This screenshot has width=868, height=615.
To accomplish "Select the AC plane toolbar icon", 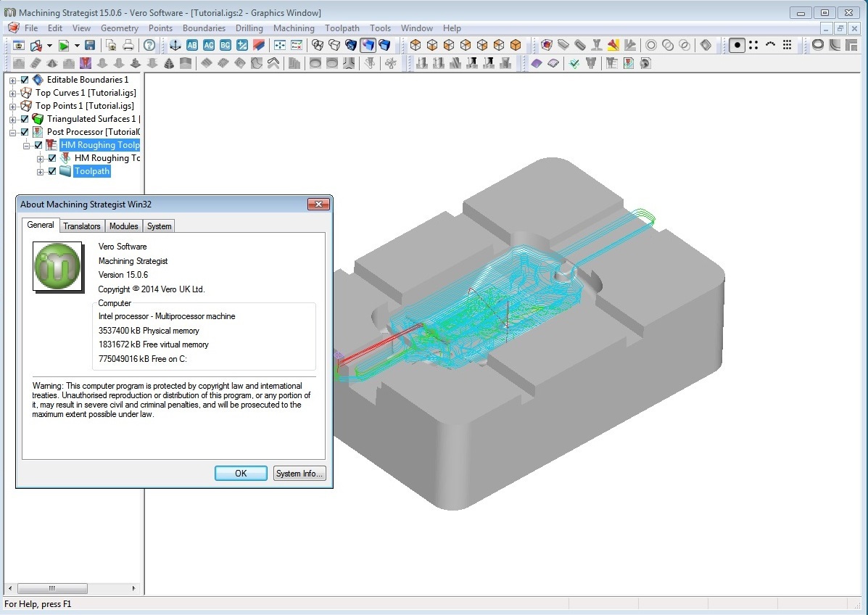I will tap(209, 46).
